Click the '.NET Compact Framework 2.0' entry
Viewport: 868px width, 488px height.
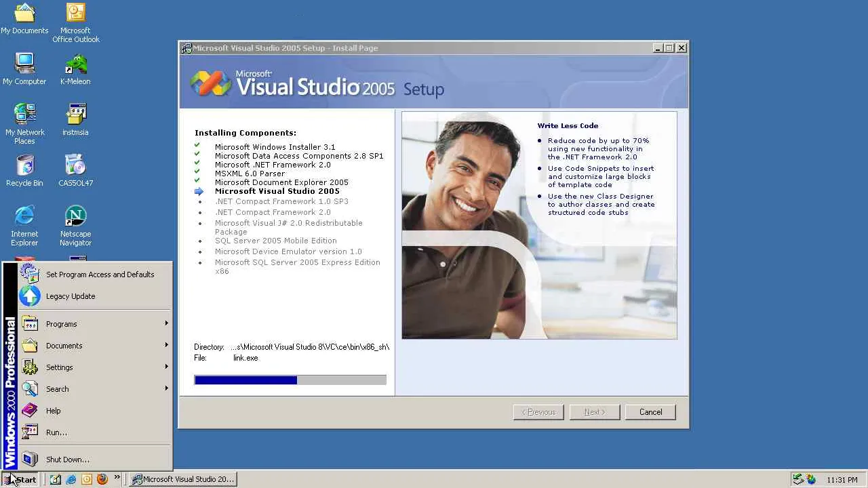(x=273, y=212)
